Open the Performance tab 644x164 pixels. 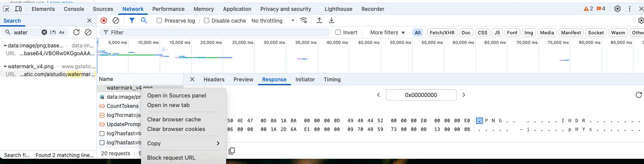tap(168, 9)
